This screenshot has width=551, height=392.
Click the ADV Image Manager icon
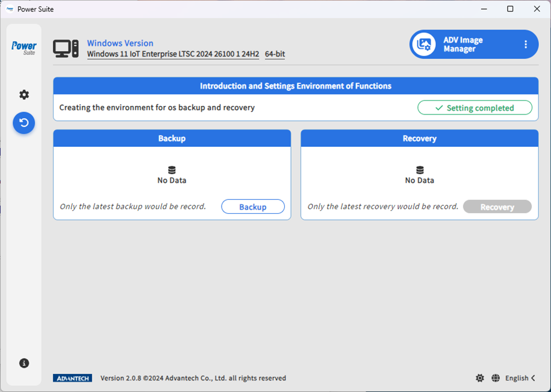[425, 45]
